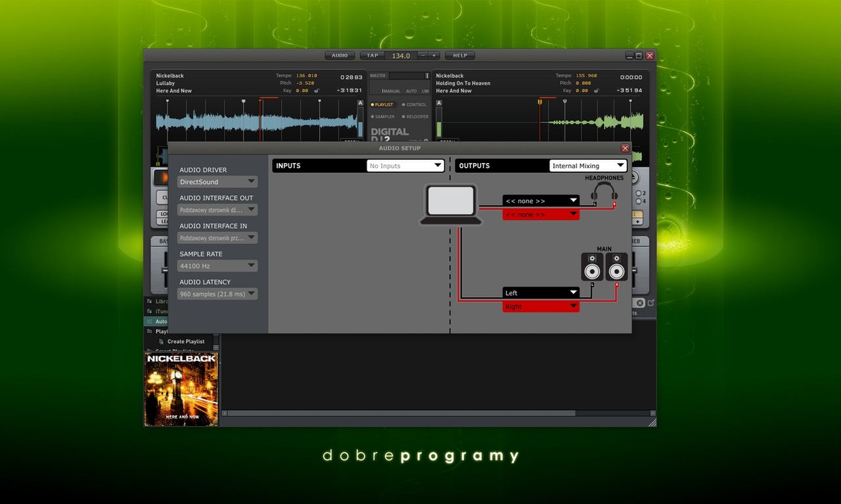Click the laptop icon in Audio Setup
This screenshot has height=504, width=841.
pyautogui.click(x=451, y=205)
